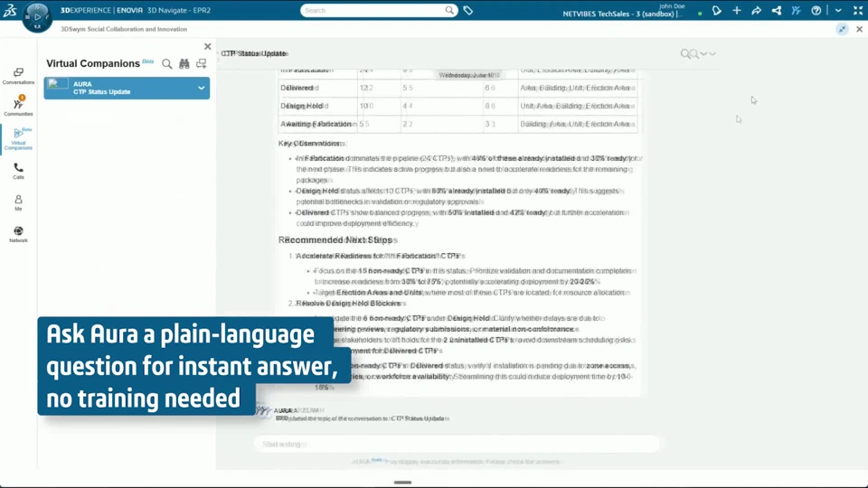The width and height of the screenshot is (868, 488).
Task: Start new companion conversation icon
Action: (202, 63)
